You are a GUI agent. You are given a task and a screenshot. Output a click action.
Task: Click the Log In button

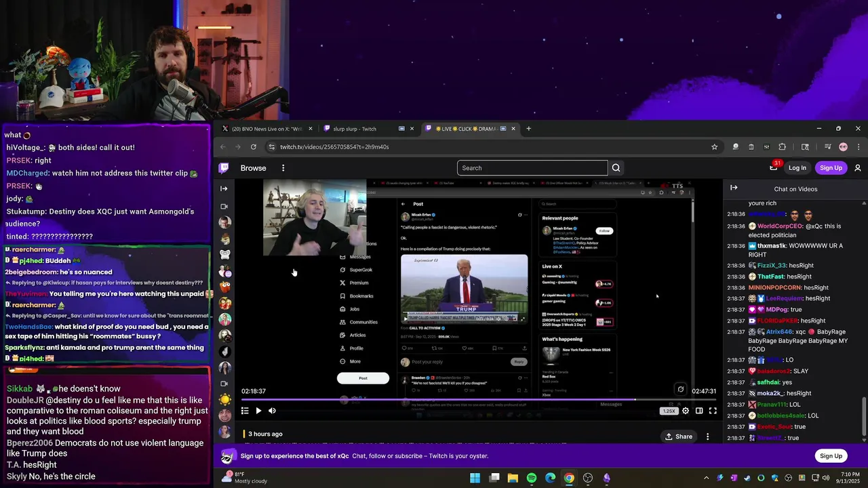(797, 168)
